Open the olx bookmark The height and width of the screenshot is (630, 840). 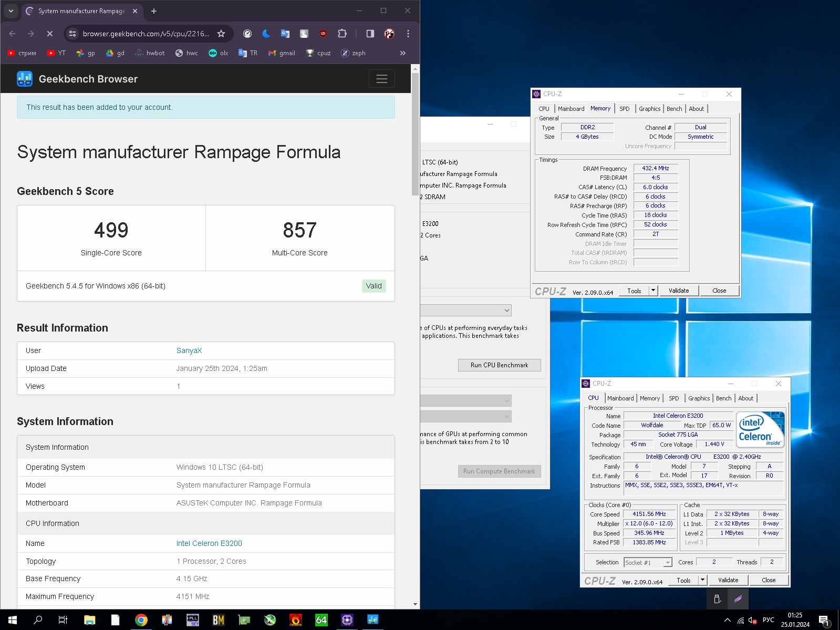[x=219, y=53]
